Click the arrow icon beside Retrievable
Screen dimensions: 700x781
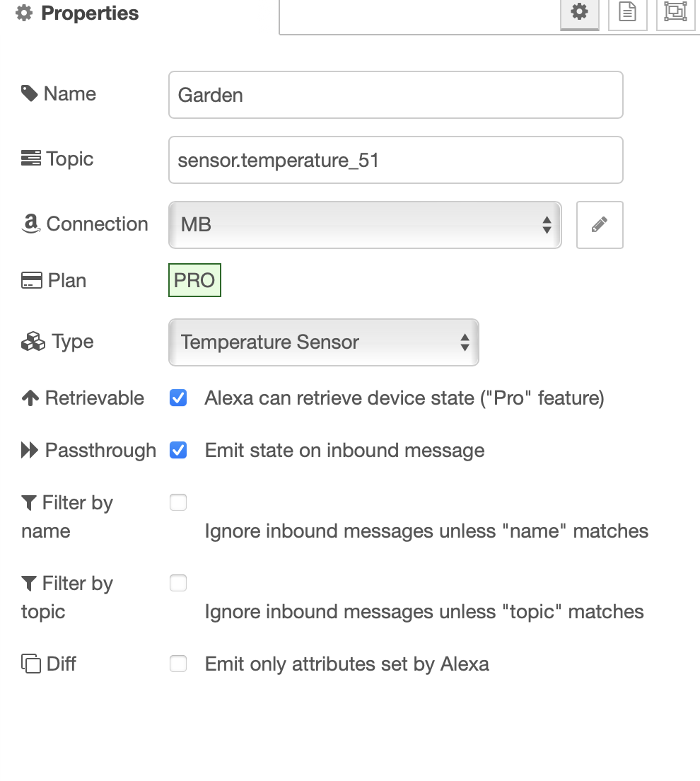coord(28,397)
